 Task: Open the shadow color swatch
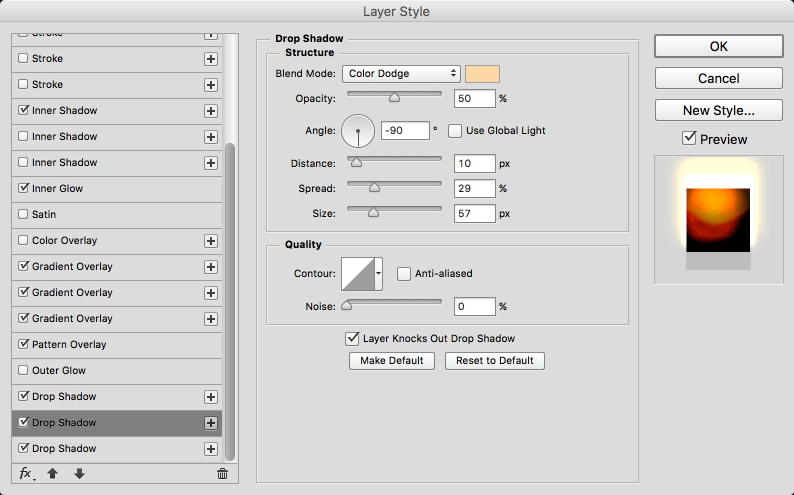point(483,73)
